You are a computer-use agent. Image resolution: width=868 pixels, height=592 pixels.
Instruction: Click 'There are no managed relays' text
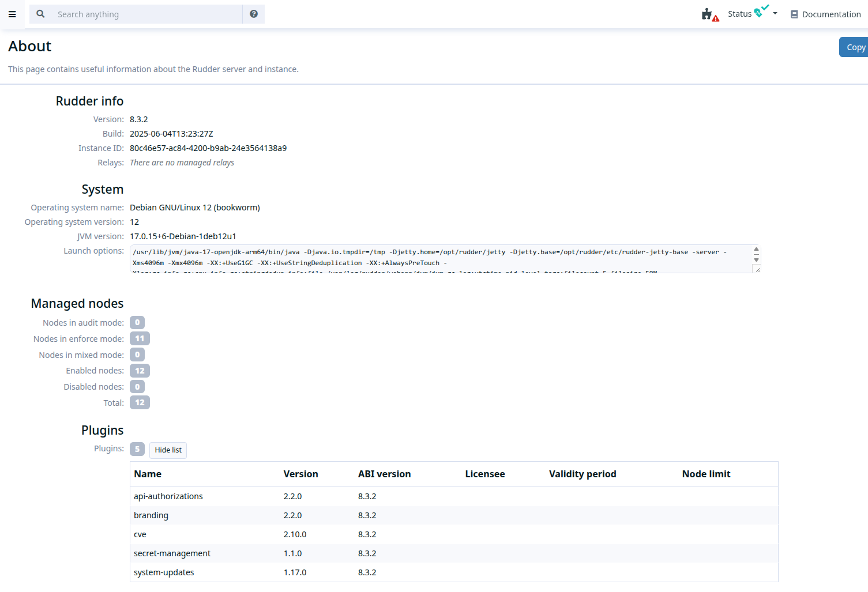[x=182, y=163]
